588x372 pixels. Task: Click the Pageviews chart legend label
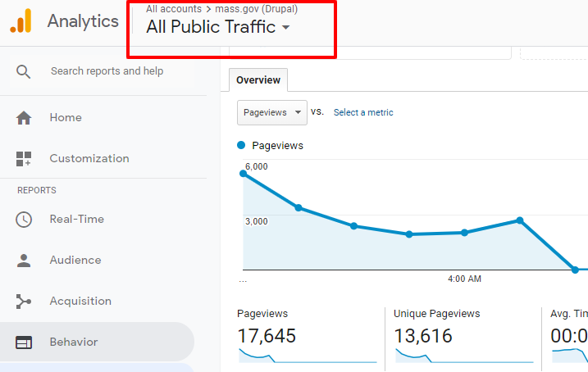(x=277, y=145)
